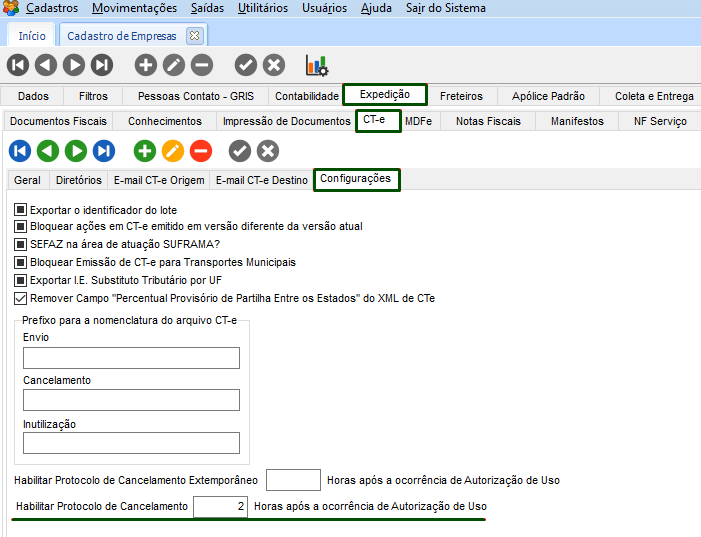This screenshot has width=701, height=537.
Task: Open the E-mail CT-e Destino tab
Action: tap(262, 180)
